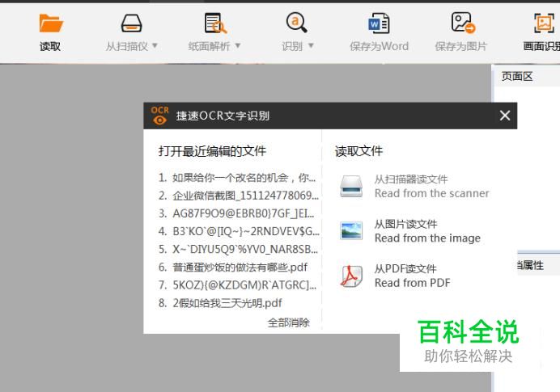Click the landscape picture icon beside Read from the image

(351, 231)
